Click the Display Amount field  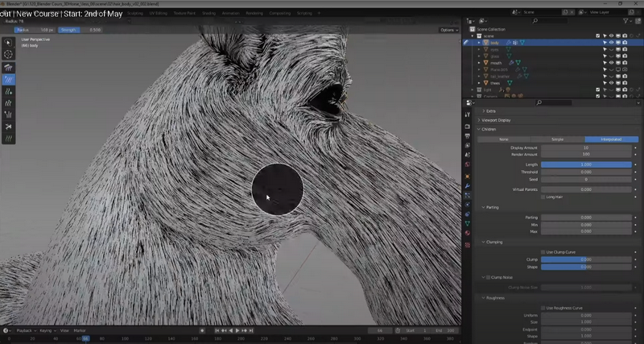[586, 147]
